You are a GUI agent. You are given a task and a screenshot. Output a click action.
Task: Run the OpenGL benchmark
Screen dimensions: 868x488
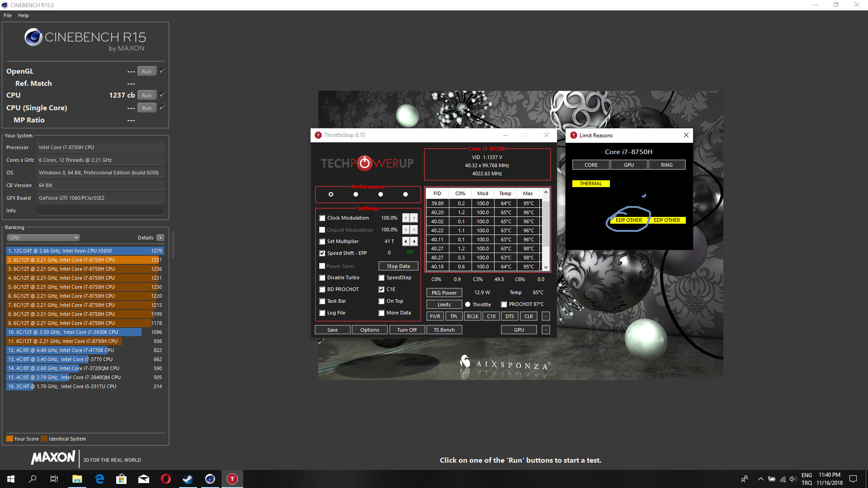coord(147,71)
